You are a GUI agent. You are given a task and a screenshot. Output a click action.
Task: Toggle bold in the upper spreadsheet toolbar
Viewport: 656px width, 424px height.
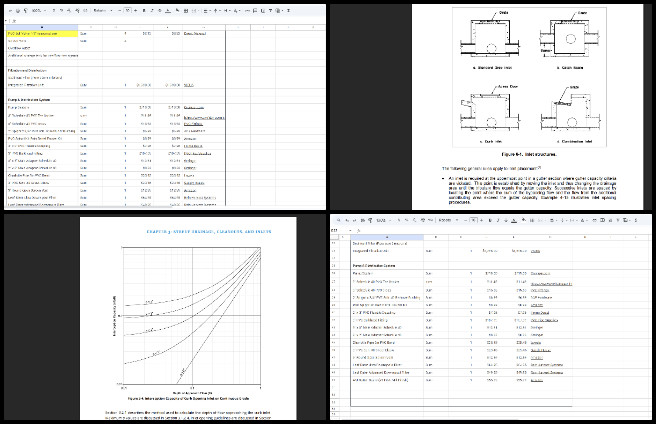tap(144, 10)
